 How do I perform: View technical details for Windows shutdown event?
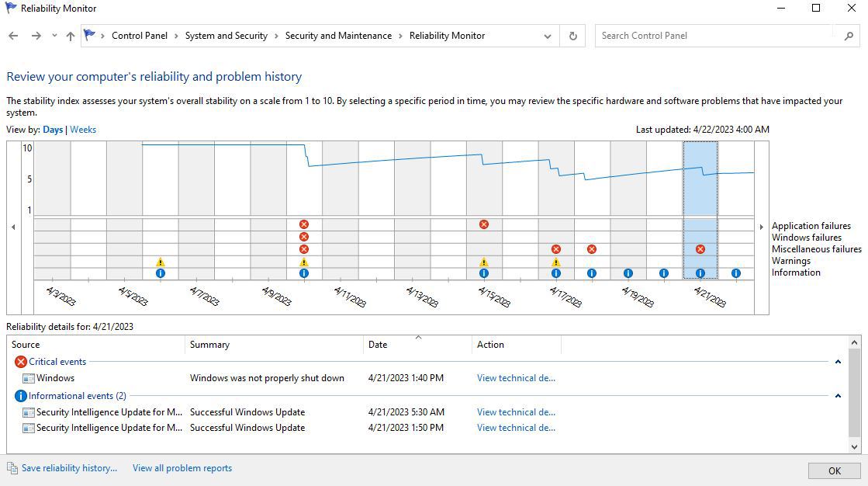coord(516,378)
